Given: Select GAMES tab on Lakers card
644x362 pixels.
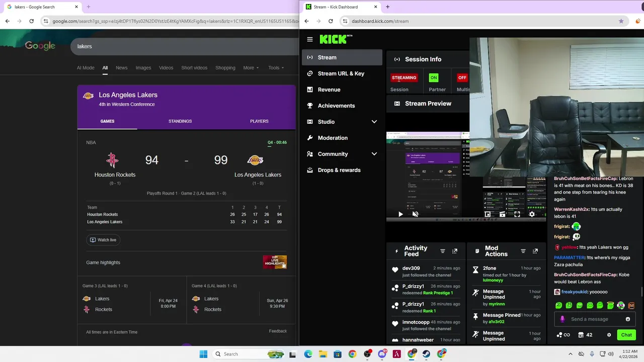Looking at the screenshot, I should 107,121.
